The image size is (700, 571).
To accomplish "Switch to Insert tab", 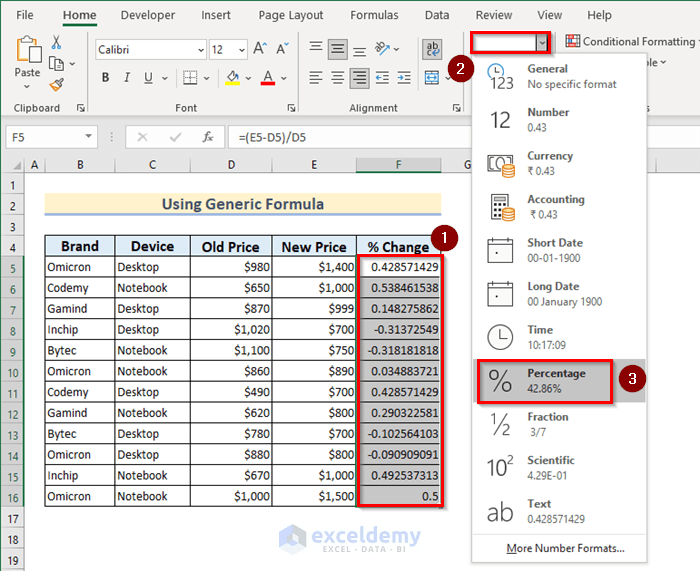I will tap(216, 15).
